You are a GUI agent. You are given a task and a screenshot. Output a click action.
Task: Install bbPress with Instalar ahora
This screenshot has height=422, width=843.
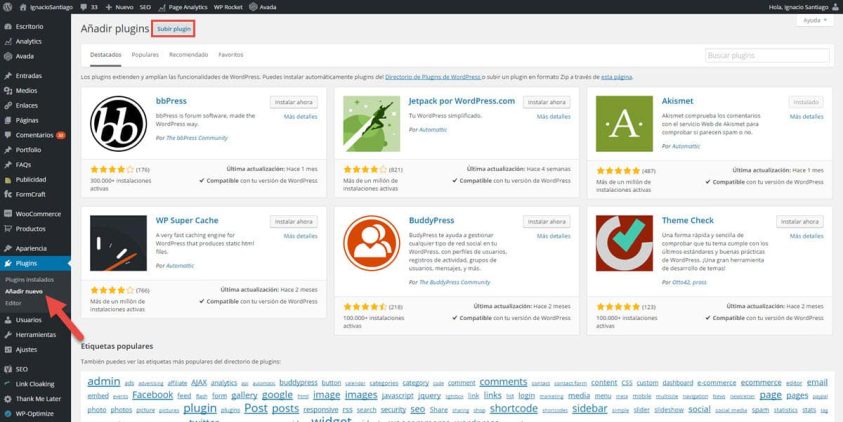[294, 102]
